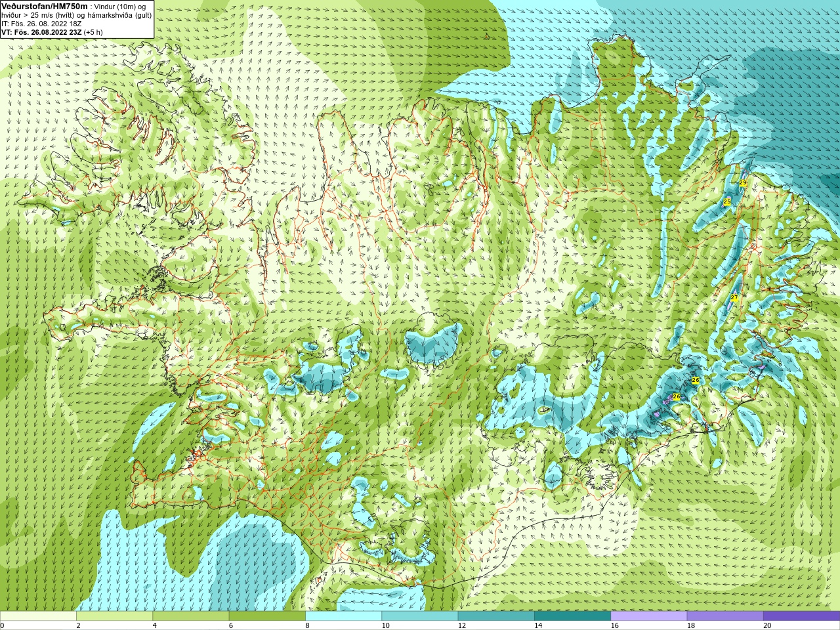Viewport: 840px width, 630px height.
Task: Click the 'Vindur (10m) og' description text
Action: pyautogui.click(x=120, y=7)
